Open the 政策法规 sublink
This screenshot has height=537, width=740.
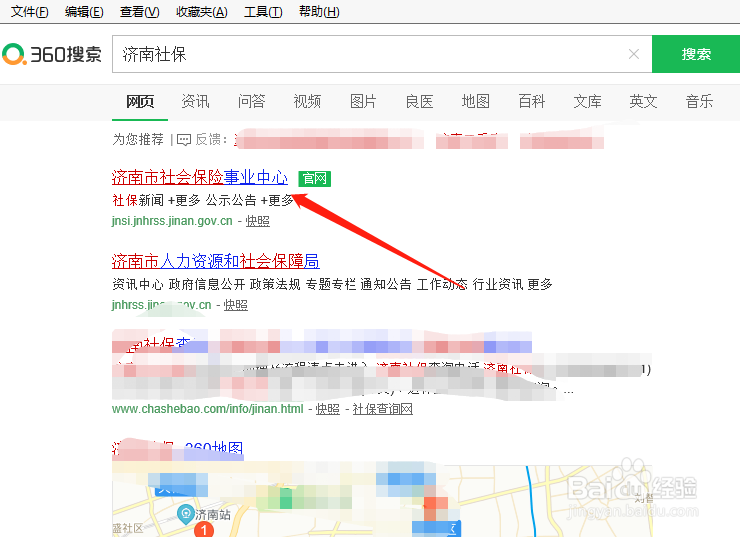275,285
